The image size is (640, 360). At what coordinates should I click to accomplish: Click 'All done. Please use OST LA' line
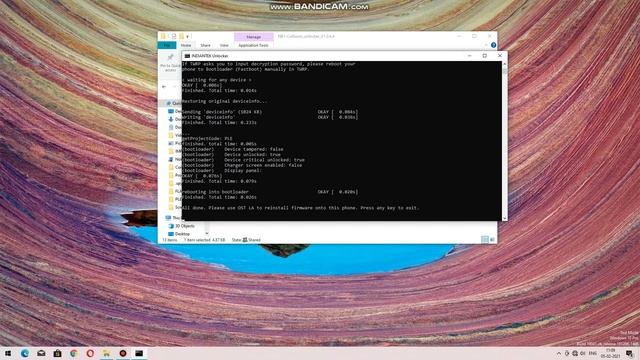pos(300,208)
